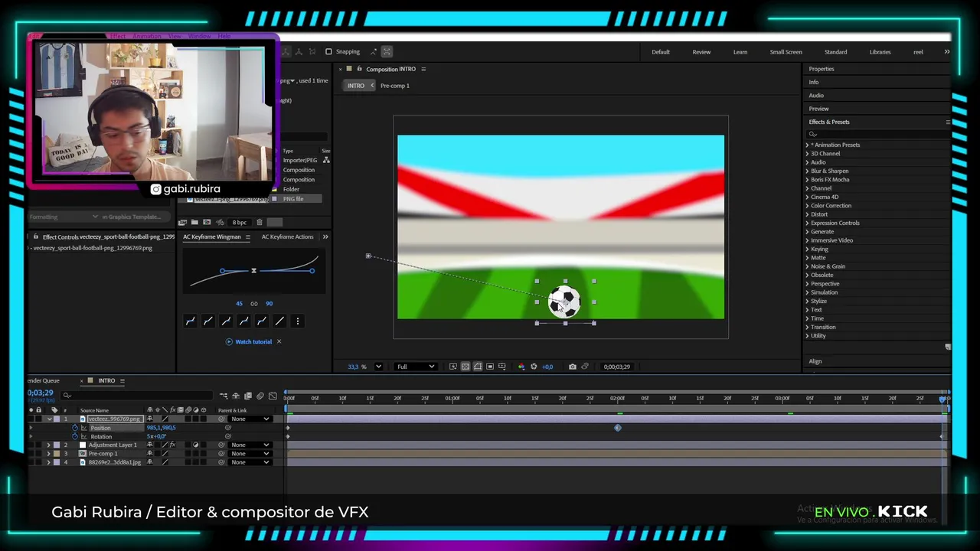
Task: Expand the Animation Presets category
Action: [807, 145]
